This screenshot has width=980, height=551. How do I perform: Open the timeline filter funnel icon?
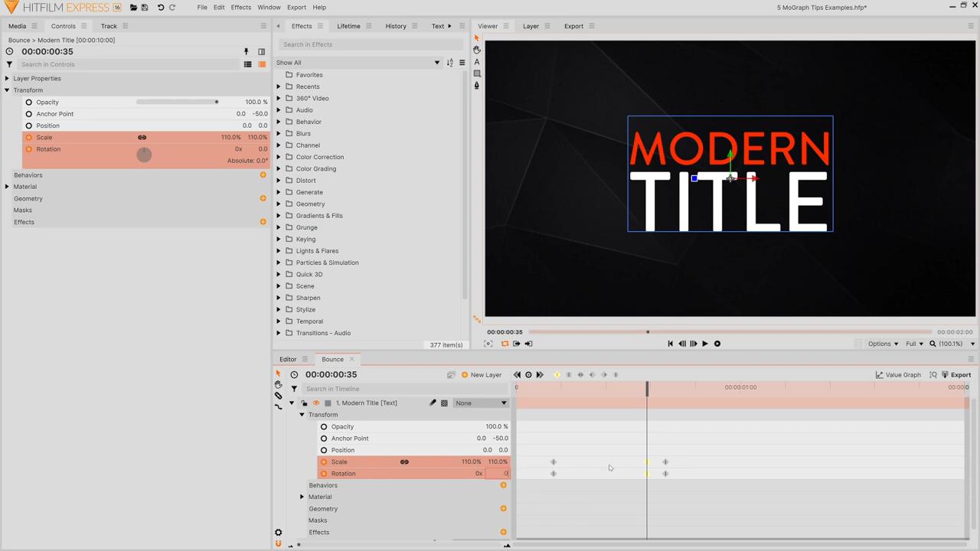pos(294,389)
